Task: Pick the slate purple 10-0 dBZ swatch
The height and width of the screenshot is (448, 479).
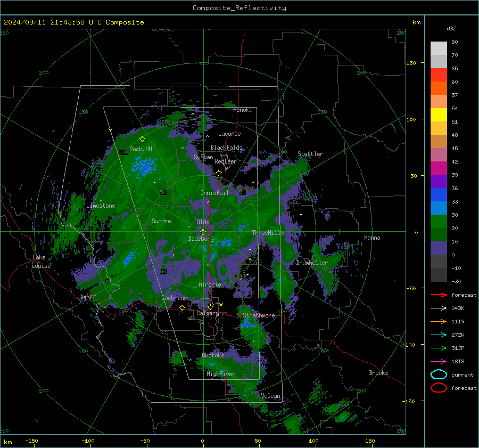Action: pos(439,248)
